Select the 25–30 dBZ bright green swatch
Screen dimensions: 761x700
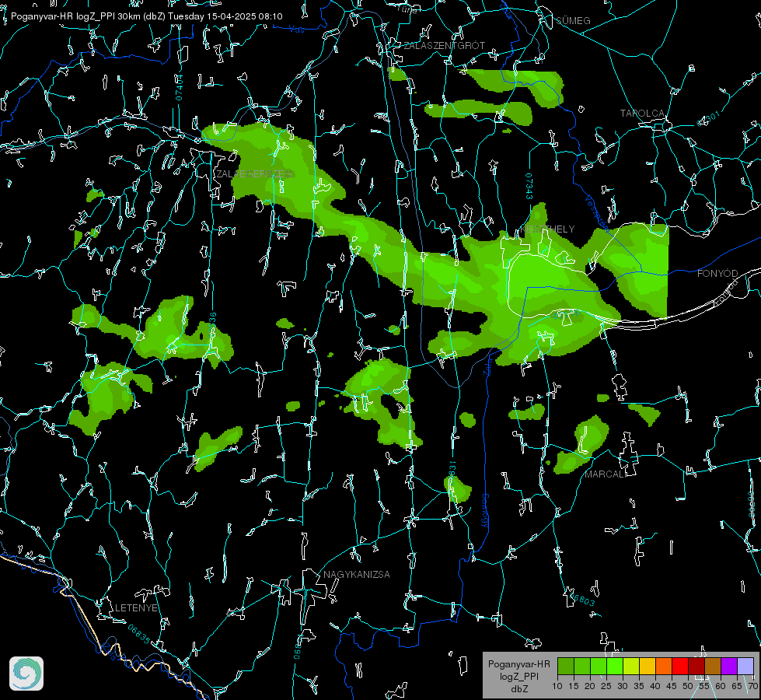point(615,666)
